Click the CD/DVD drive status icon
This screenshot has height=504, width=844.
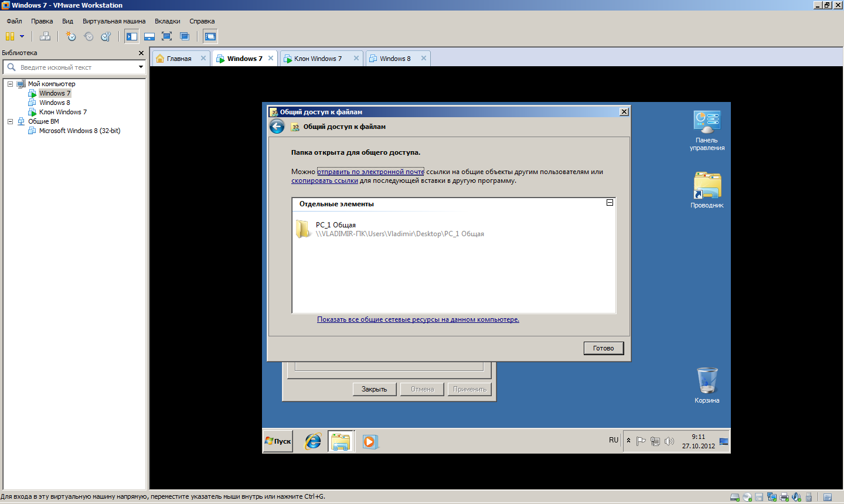pyautogui.click(x=747, y=498)
